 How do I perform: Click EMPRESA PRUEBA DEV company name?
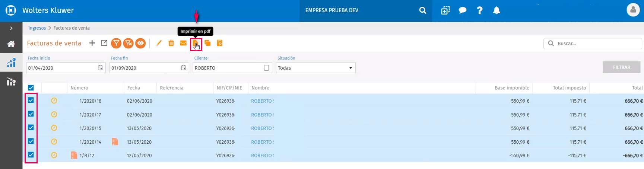[x=332, y=10]
